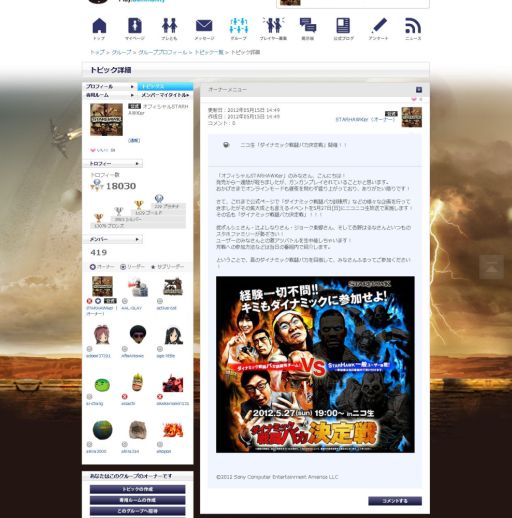
Task: Expand the プロフィール menu arrow
Action: coord(132,87)
